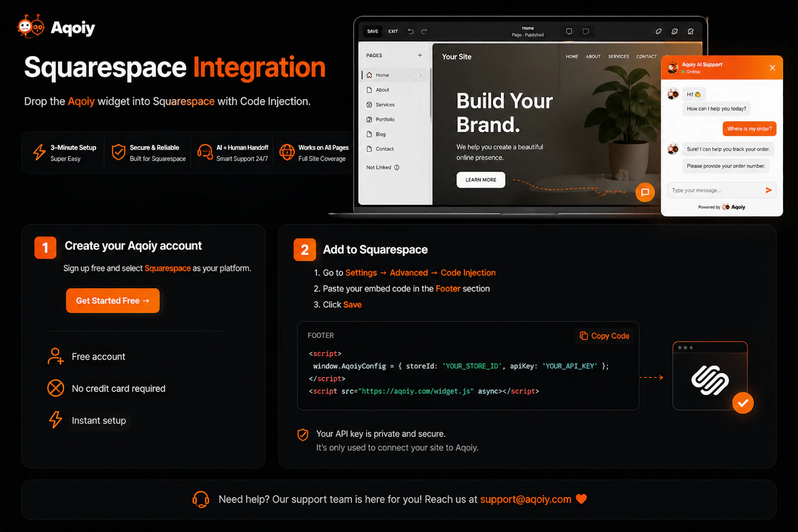Click the Free account user icon
This screenshot has width=798, height=532.
pyautogui.click(x=55, y=356)
